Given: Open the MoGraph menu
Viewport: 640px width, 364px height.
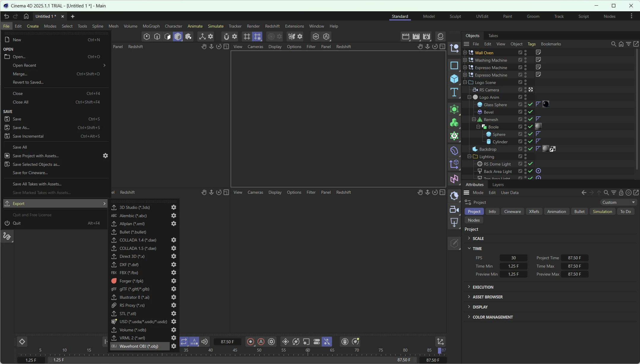Looking at the screenshot, I should click(x=151, y=26).
